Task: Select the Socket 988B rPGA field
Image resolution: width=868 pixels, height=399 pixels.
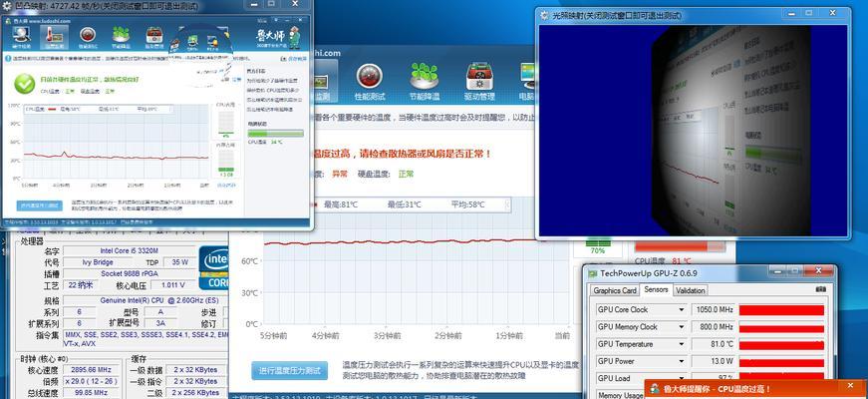Action: pos(129,273)
